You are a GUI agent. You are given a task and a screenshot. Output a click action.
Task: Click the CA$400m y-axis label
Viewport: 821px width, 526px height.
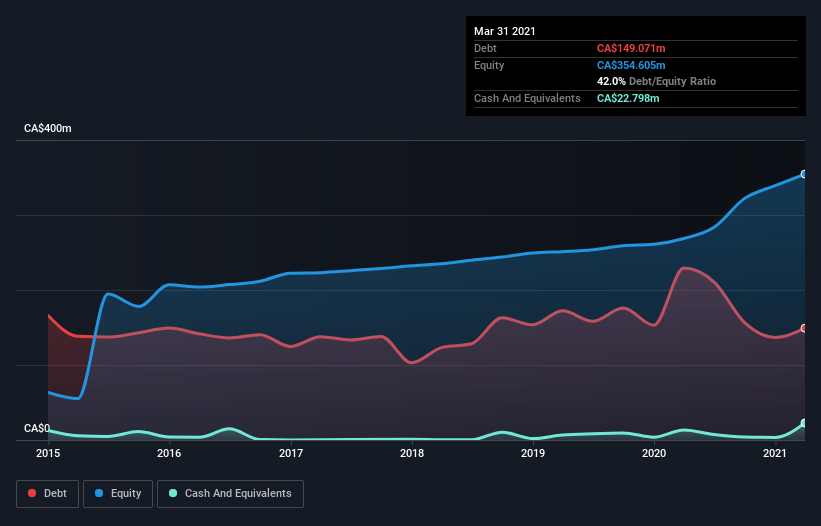(x=48, y=128)
